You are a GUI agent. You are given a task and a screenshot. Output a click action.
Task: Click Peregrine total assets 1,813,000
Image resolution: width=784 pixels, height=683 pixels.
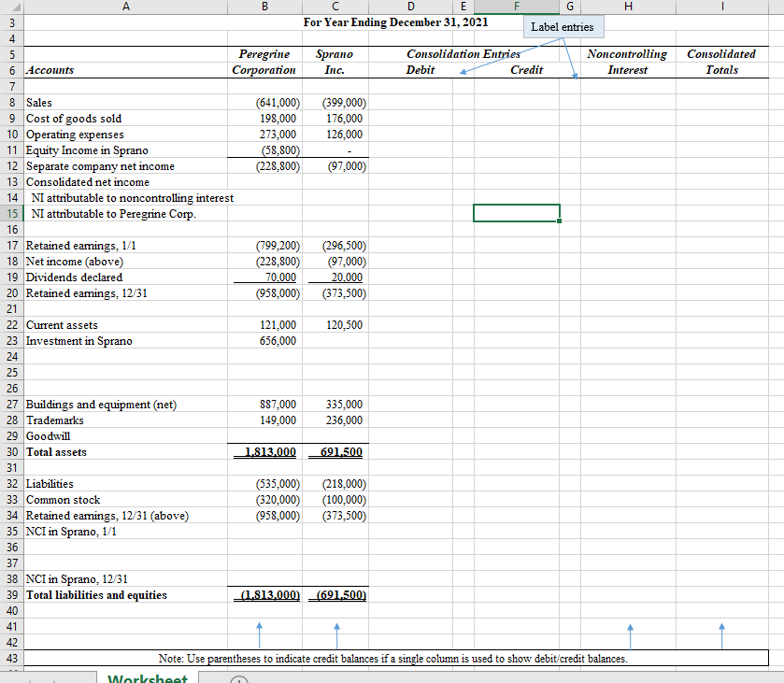(x=270, y=452)
